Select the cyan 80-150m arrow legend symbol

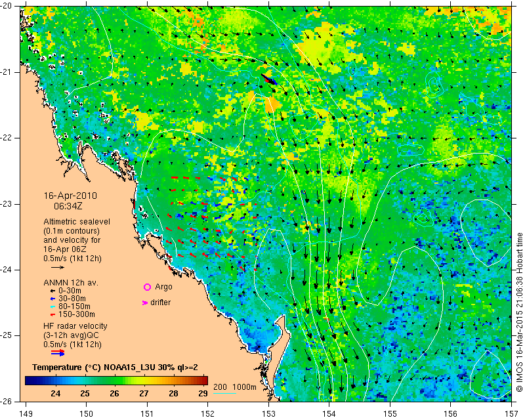[x=52, y=306]
